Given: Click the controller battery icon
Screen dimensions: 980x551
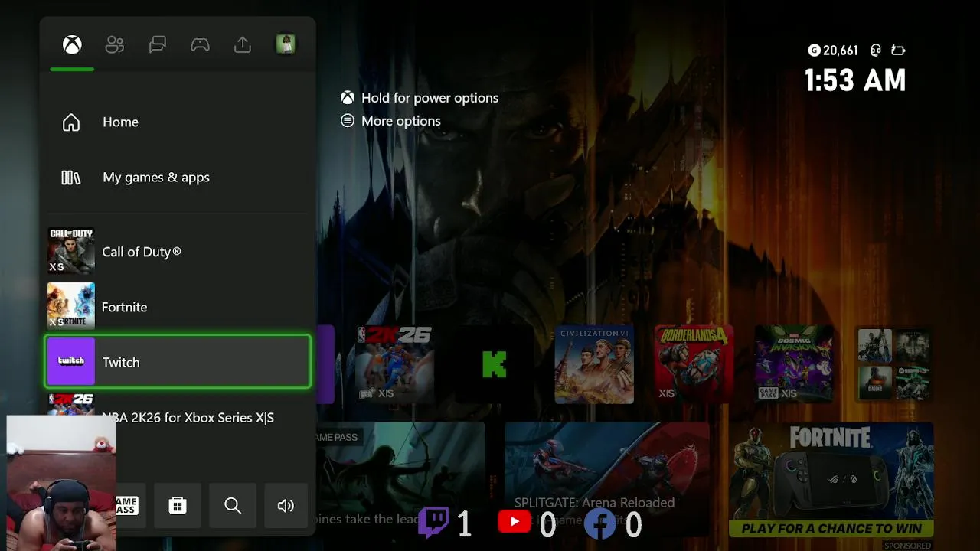Looking at the screenshot, I should [x=898, y=51].
